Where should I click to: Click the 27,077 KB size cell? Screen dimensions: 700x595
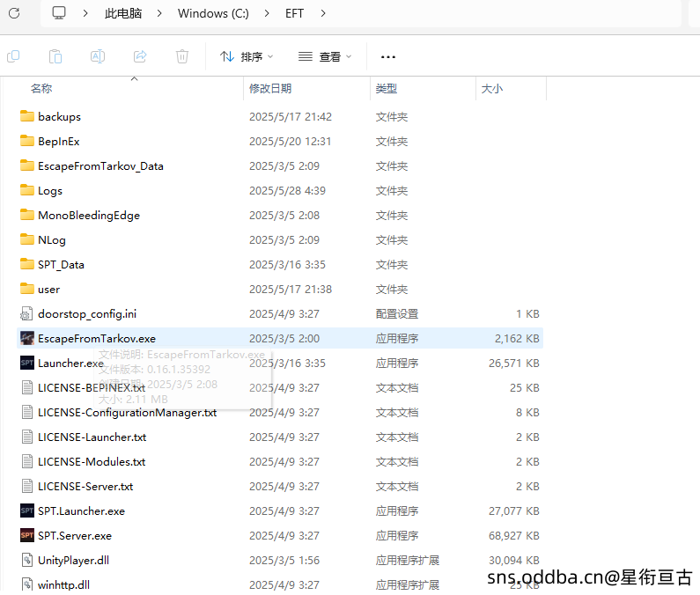pyautogui.click(x=514, y=511)
